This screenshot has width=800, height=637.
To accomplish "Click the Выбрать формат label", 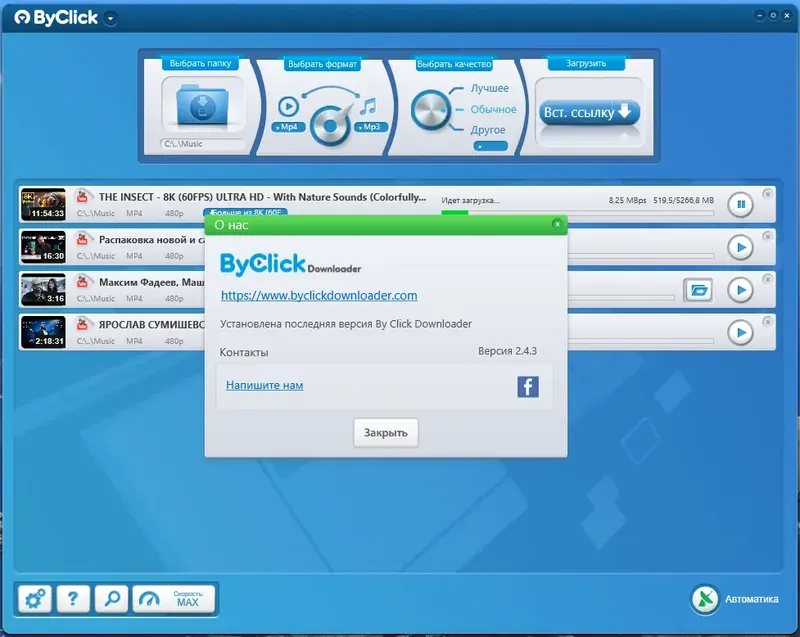I will pyautogui.click(x=322, y=64).
